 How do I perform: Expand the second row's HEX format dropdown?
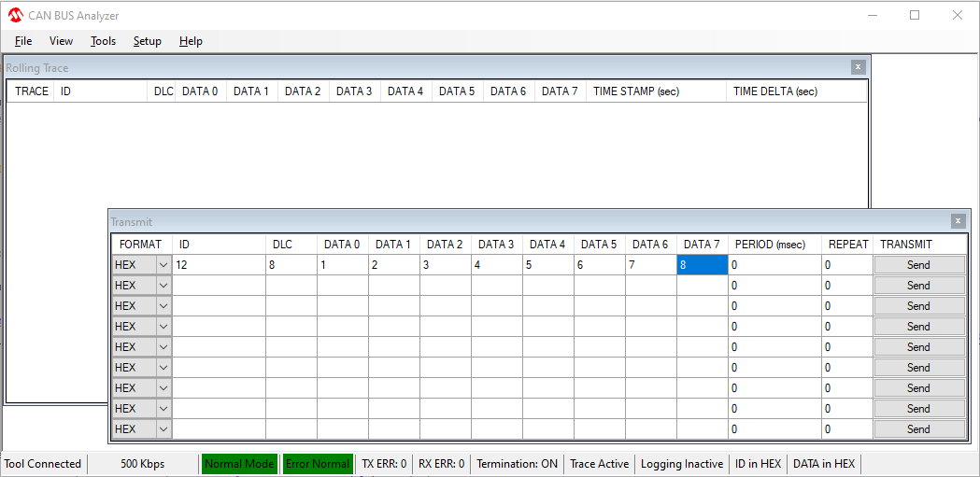tap(163, 286)
